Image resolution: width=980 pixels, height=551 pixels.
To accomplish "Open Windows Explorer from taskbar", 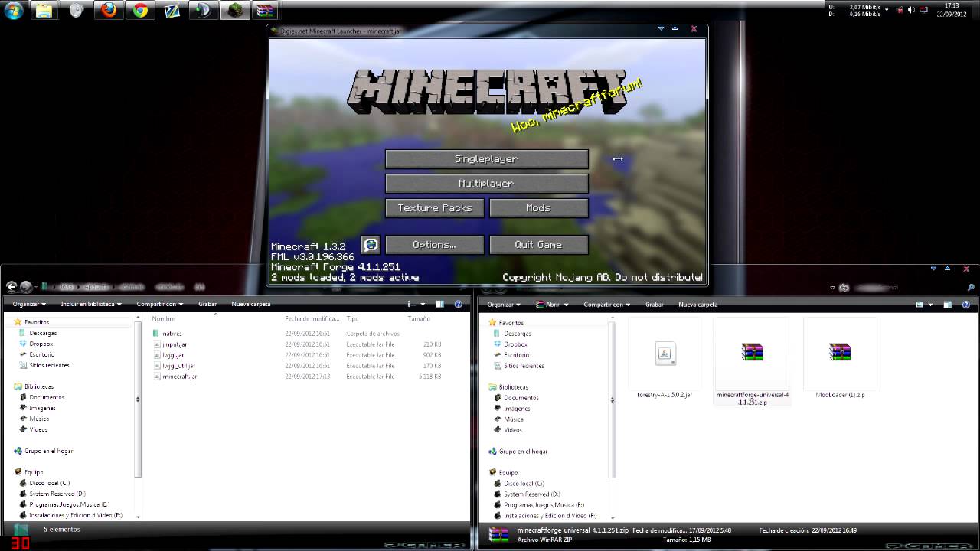I will pos(44,11).
